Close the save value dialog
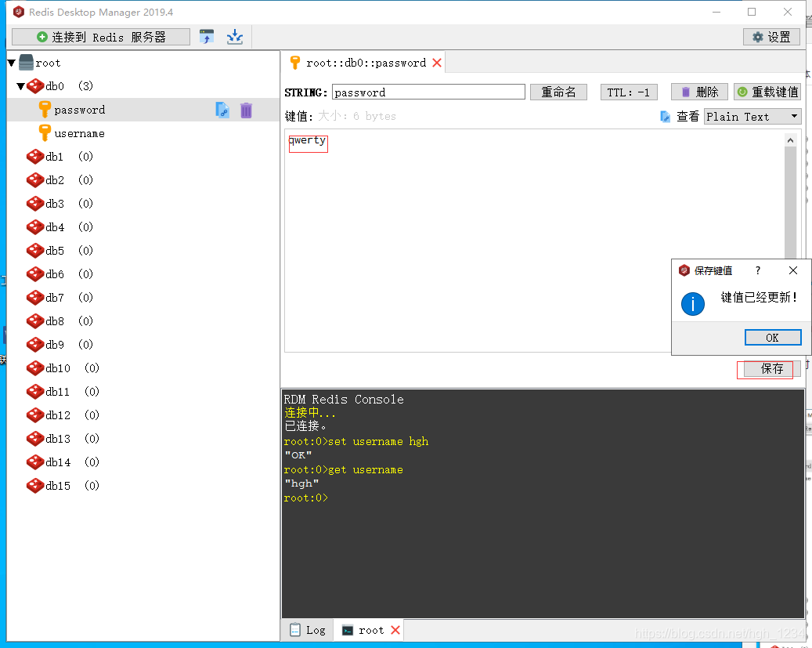 tap(793, 270)
